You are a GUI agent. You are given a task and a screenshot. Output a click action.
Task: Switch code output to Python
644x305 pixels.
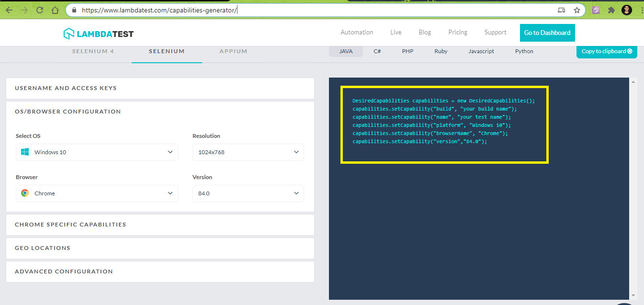(524, 51)
